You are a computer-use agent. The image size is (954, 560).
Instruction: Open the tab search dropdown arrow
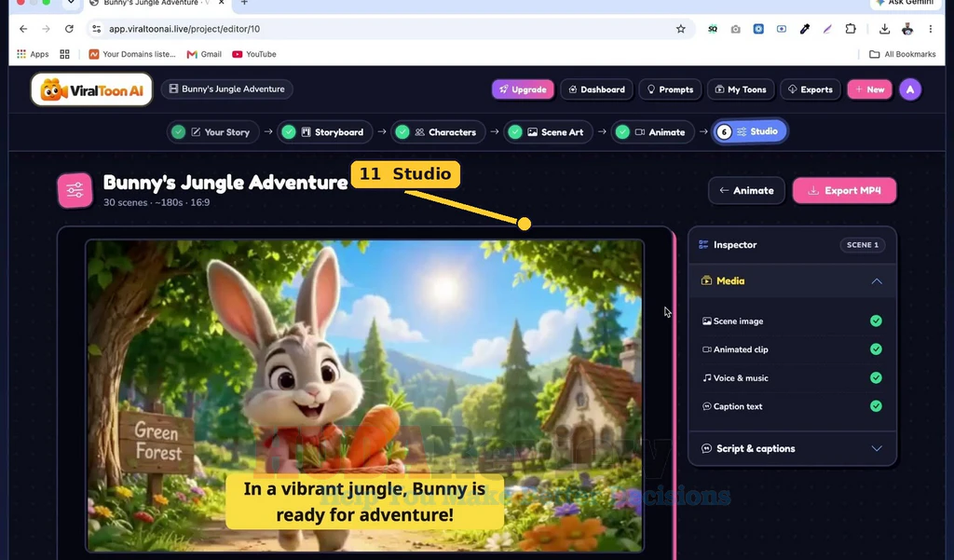click(x=71, y=3)
